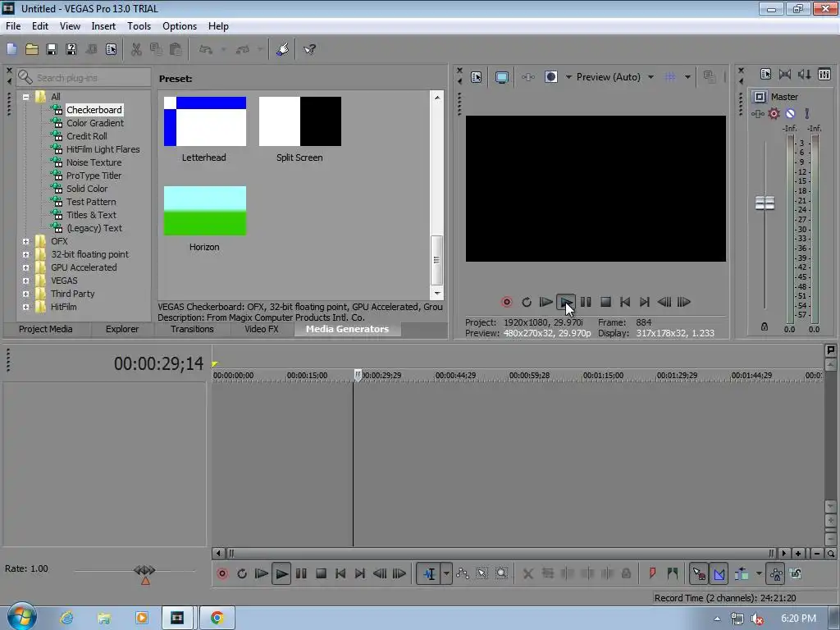
Task: Switch to the Video FX tab
Action: (x=262, y=329)
